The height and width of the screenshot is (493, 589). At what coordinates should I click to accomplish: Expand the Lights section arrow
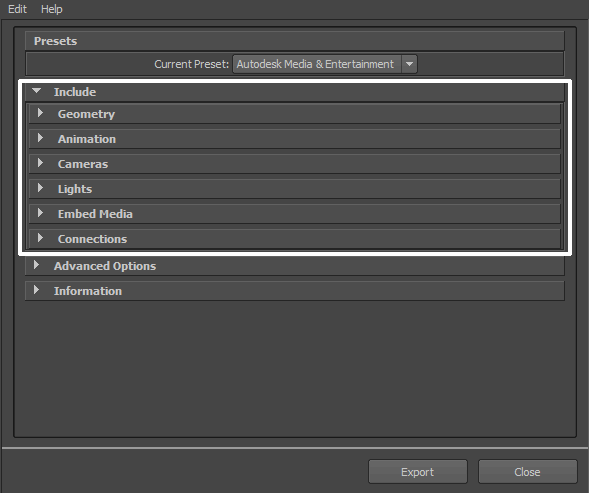coord(41,188)
